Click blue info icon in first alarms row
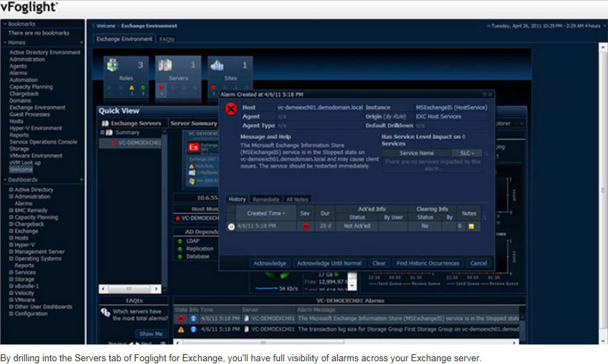Screen dimensions: 608x364 pyautogui.click(x=193, y=319)
